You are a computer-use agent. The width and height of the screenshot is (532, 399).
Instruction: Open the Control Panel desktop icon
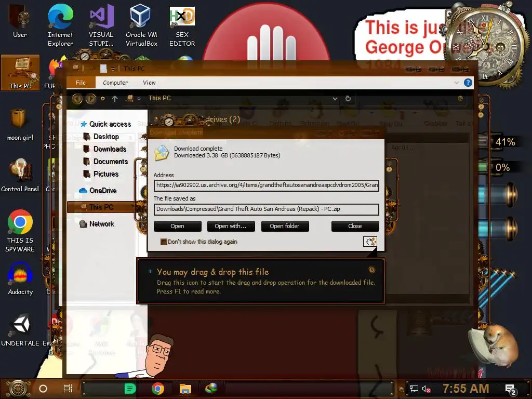coord(20,175)
